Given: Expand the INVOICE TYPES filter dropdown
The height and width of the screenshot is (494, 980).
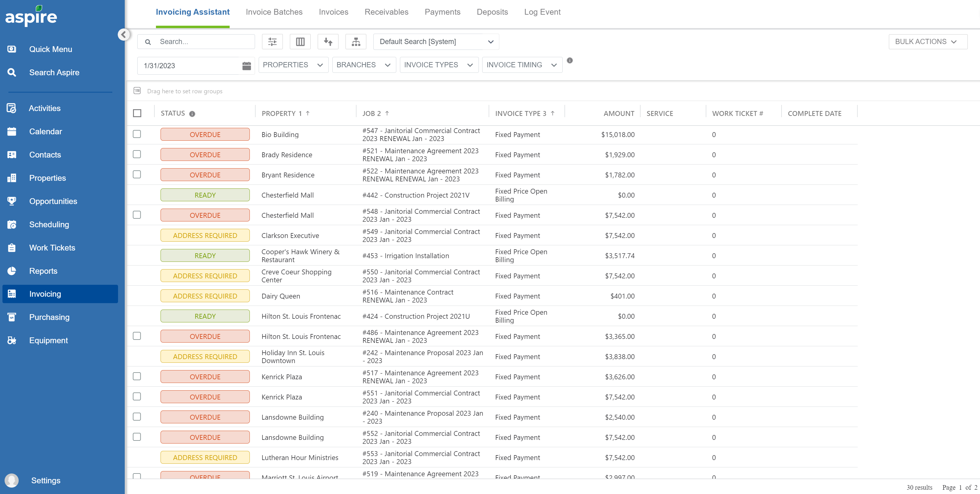Looking at the screenshot, I should (x=439, y=65).
